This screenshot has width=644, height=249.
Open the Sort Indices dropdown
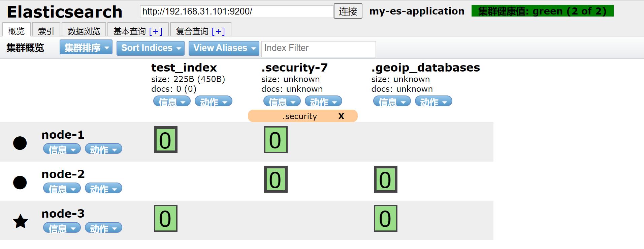tap(151, 48)
